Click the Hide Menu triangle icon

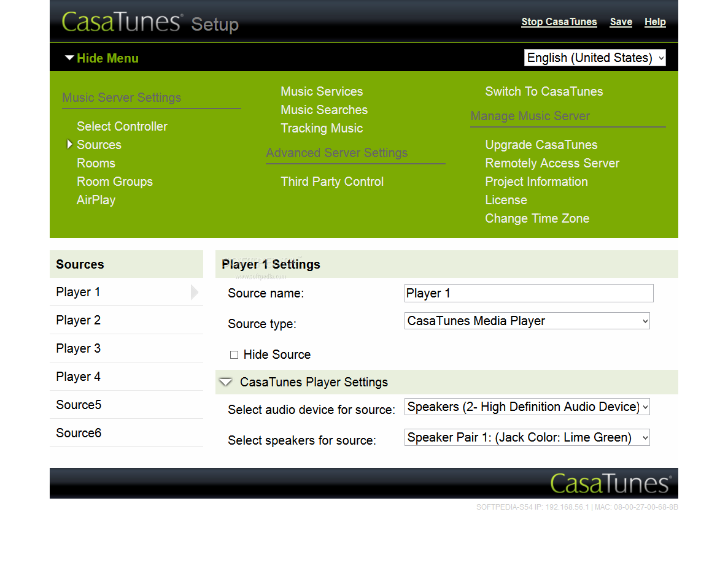click(69, 58)
